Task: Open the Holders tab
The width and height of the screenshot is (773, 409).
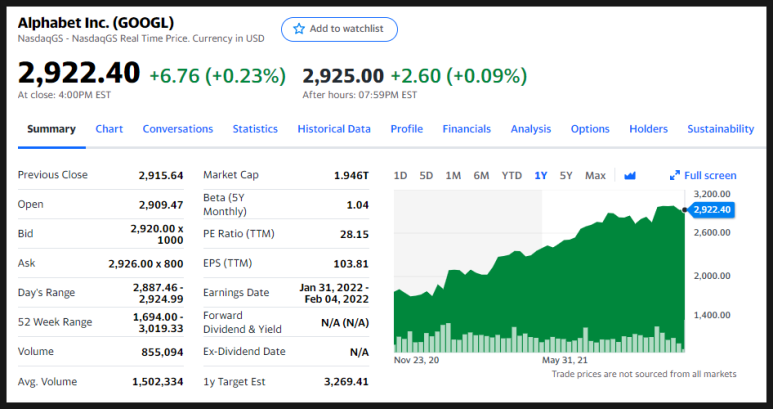Action: [648, 129]
